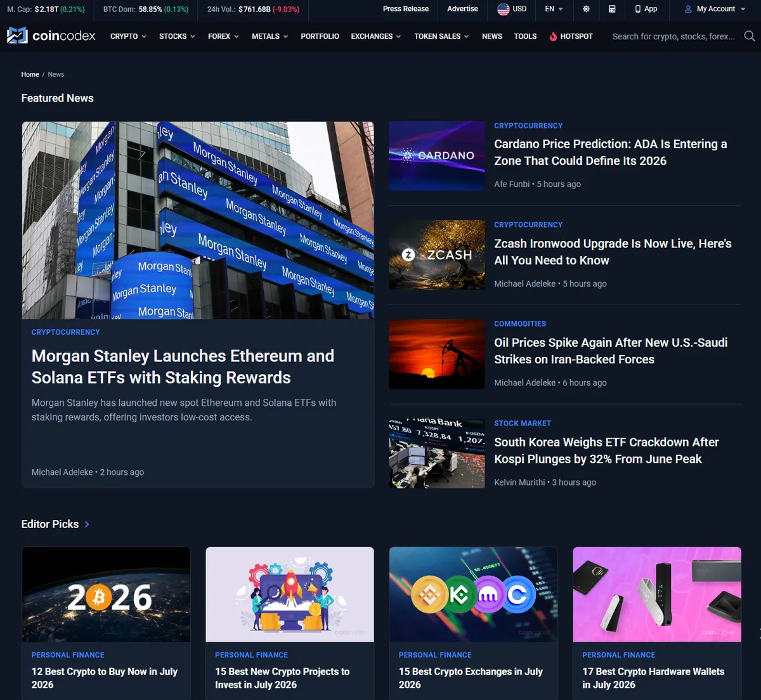Click Afe Funbi 5 hours ago byline
The height and width of the screenshot is (700, 761).
tap(537, 184)
